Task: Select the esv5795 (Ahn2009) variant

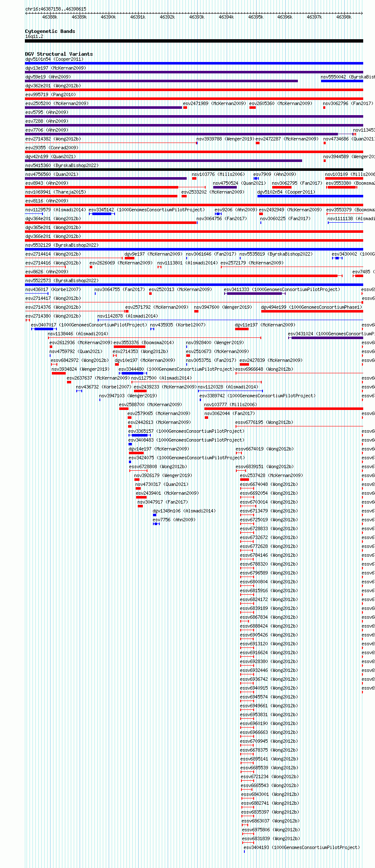Action: click(x=47, y=113)
